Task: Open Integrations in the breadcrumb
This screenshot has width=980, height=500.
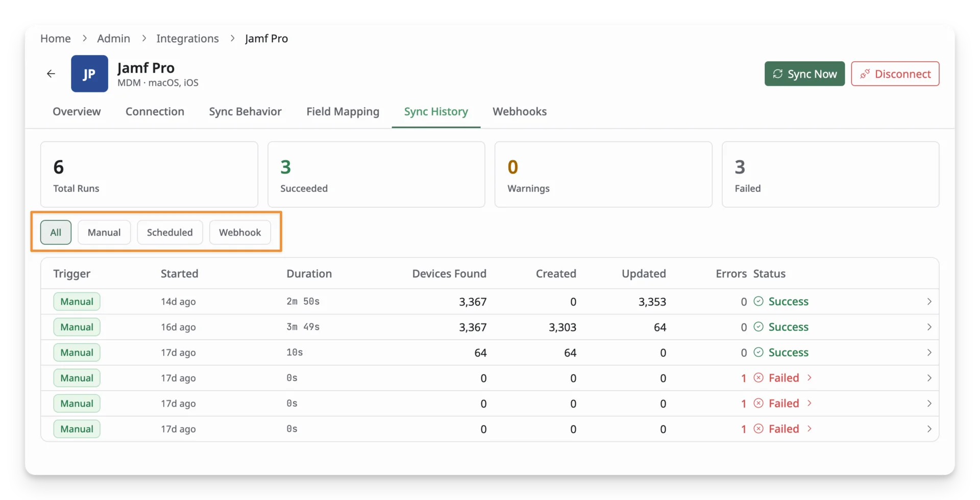Action: pyautogui.click(x=187, y=38)
